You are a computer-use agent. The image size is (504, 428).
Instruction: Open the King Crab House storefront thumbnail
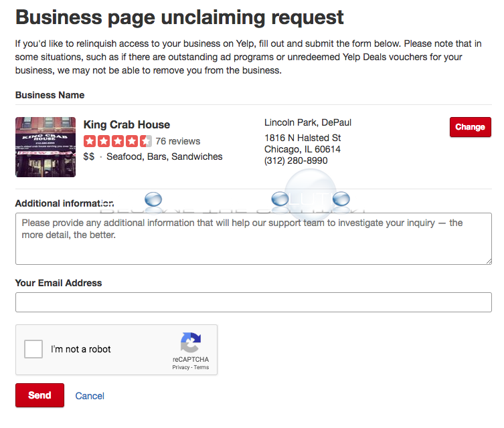[x=46, y=147]
